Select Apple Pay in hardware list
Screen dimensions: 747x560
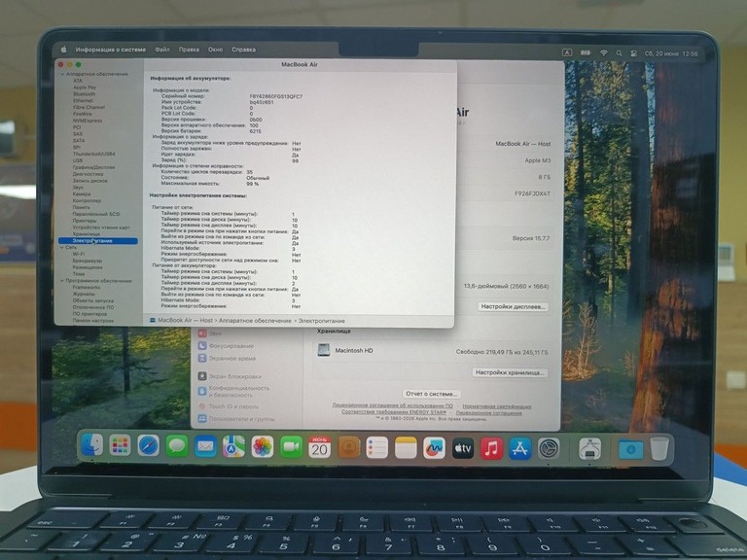click(85, 87)
